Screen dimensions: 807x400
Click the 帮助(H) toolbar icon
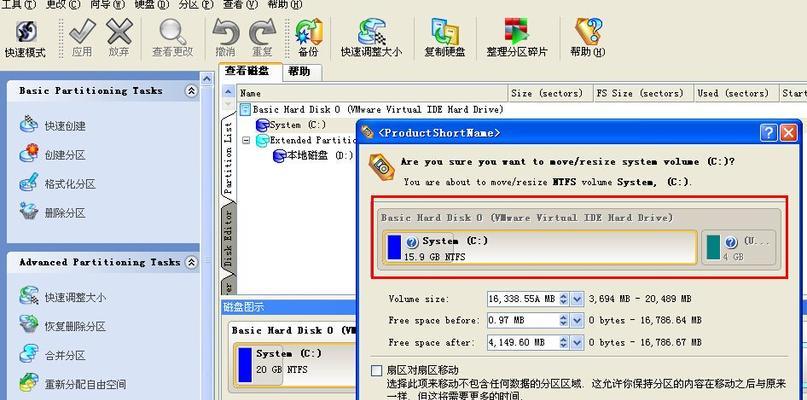pyautogui.click(x=588, y=39)
